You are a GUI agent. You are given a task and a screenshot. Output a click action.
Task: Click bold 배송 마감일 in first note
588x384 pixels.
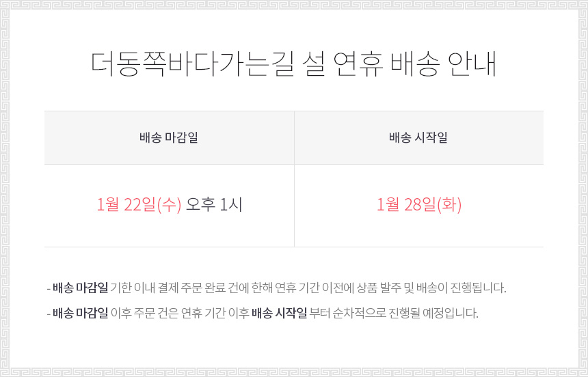coord(80,288)
